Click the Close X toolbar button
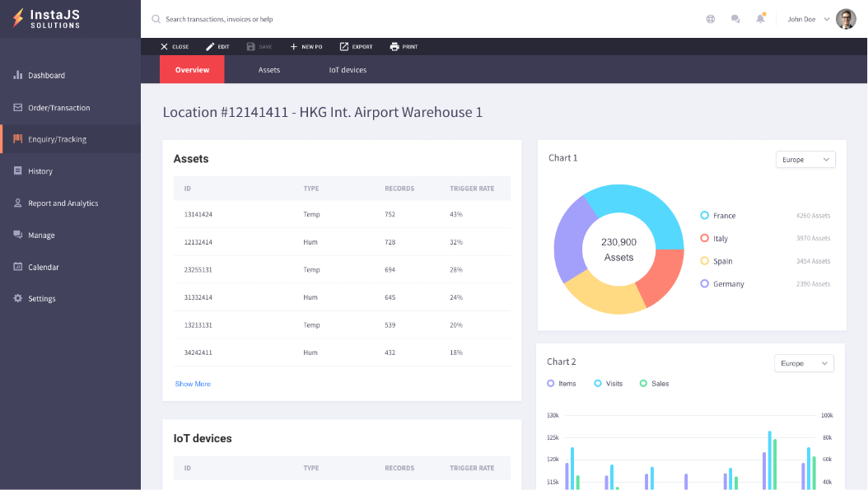 [x=165, y=47]
